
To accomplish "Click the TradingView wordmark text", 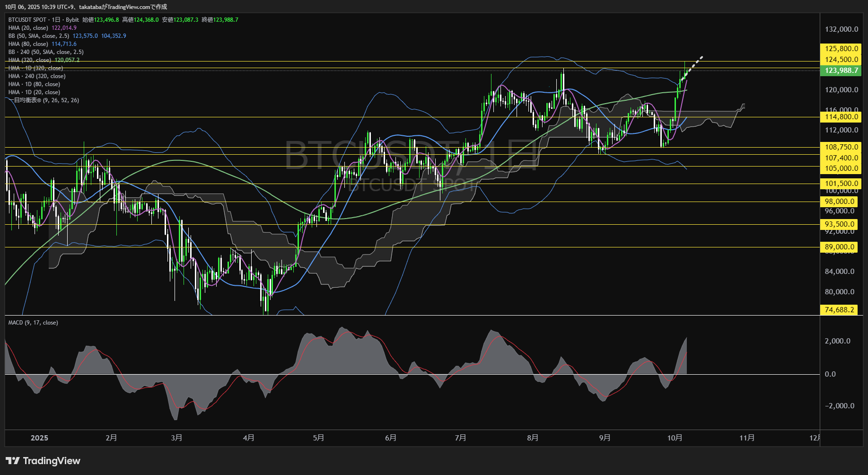I will (x=52, y=461).
